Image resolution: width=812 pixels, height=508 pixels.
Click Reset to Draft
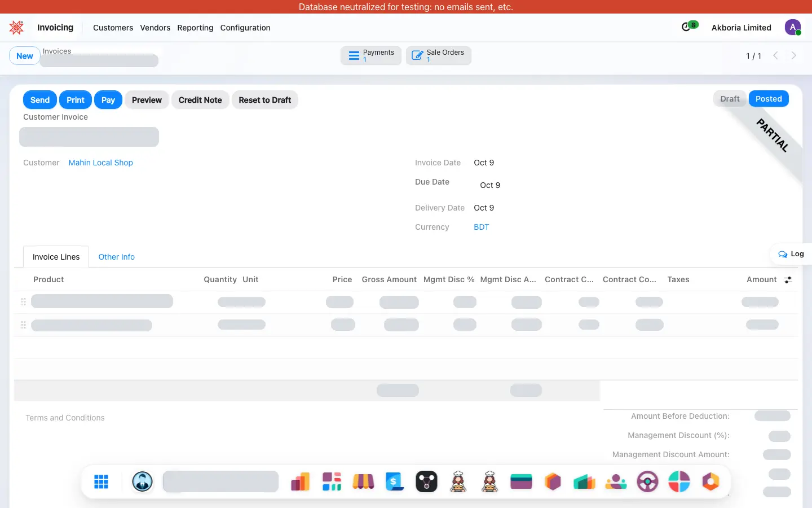coord(265,100)
